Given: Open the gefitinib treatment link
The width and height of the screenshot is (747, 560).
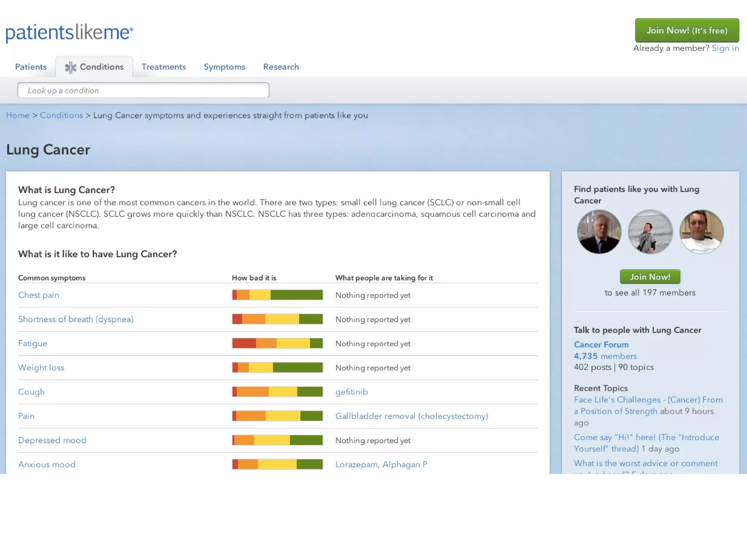Looking at the screenshot, I should 352,392.
